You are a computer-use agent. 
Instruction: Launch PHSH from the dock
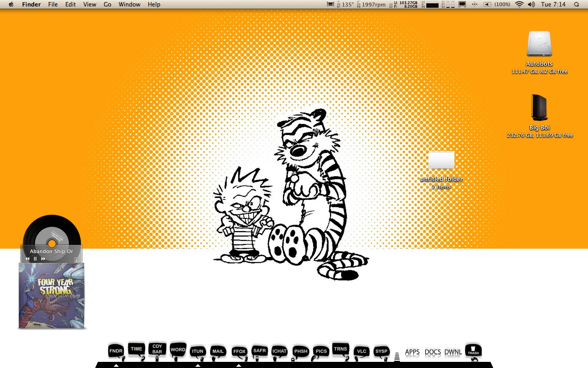tap(301, 351)
